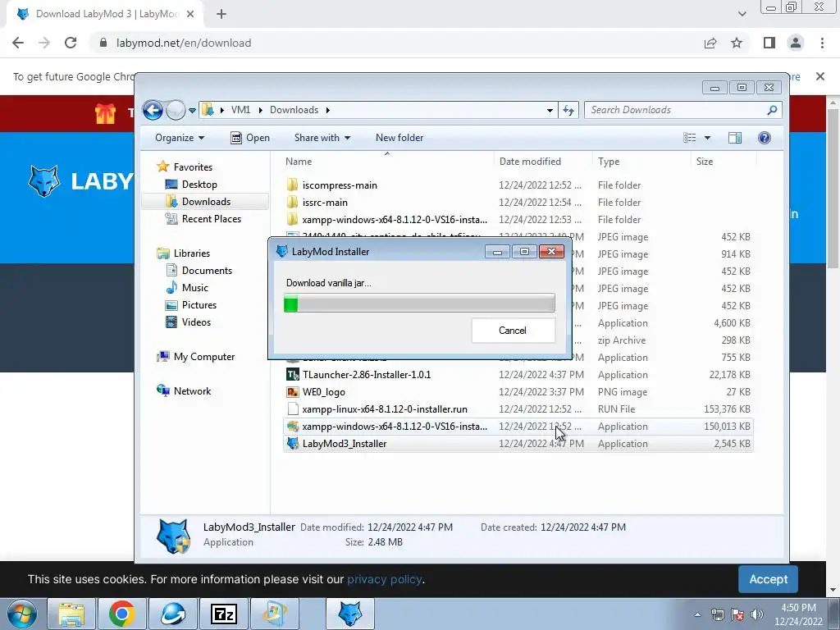
Task: Click the change view icon
Action: point(689,138)
